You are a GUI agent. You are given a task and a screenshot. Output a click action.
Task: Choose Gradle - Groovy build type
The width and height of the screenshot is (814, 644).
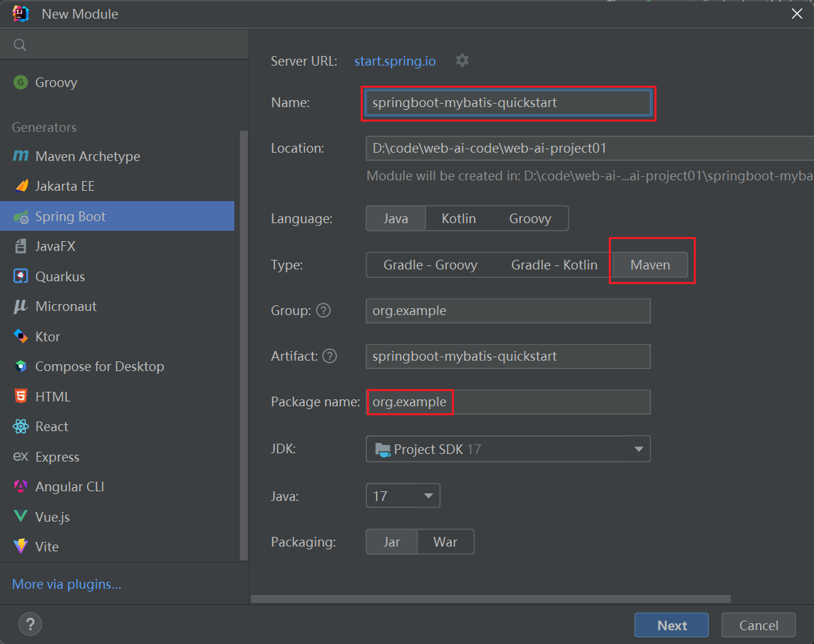pos(430,265)
